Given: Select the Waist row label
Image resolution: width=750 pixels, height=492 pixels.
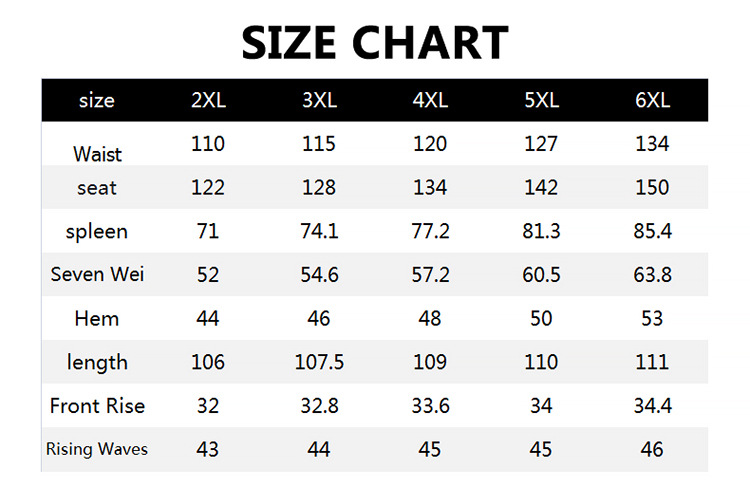Looking at the screenshot, I should click(97, 154).
